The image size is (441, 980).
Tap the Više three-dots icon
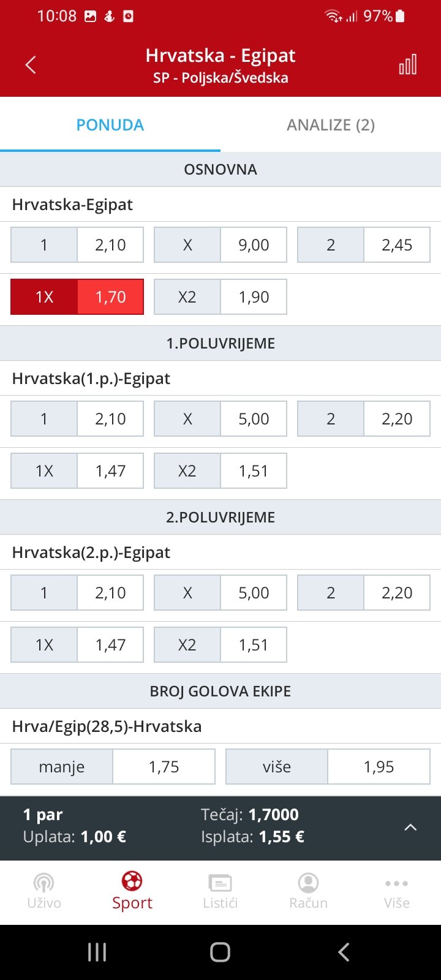point(397,883)
